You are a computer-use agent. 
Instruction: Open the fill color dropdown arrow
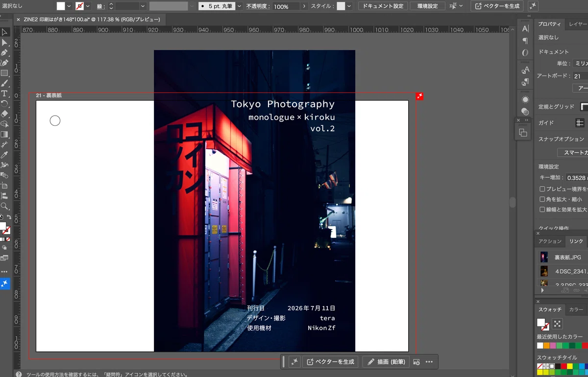click(69, 6)
